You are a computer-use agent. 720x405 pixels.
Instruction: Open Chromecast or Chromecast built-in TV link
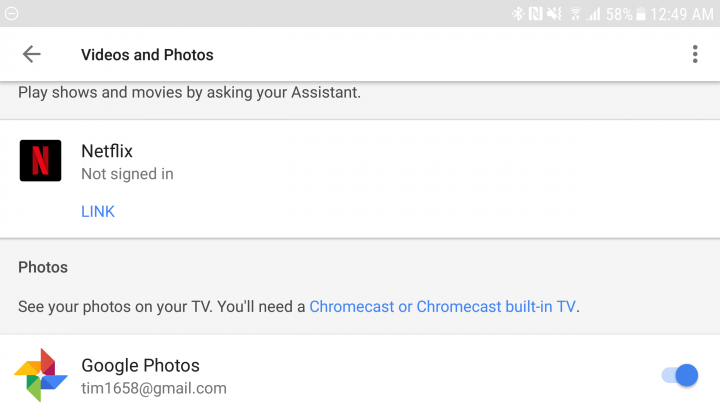pyautogui.click(x=442, y=306)
